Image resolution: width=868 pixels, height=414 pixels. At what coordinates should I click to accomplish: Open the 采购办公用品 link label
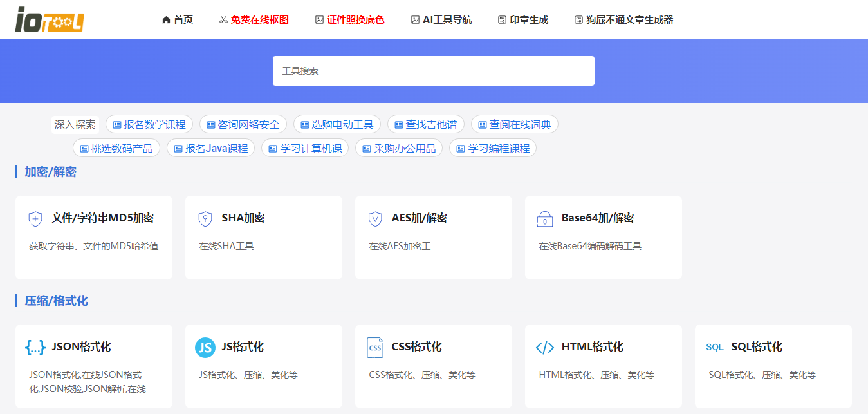tap(405, 149)
